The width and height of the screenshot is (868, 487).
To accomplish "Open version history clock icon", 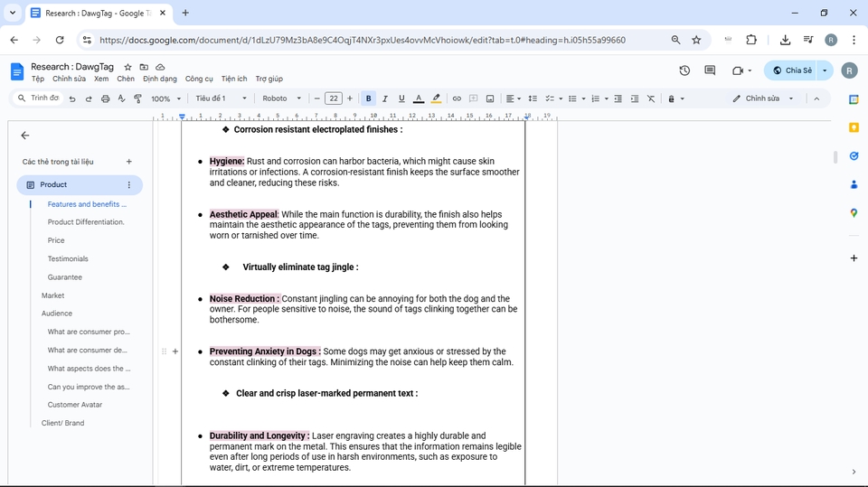I will 684,70.
